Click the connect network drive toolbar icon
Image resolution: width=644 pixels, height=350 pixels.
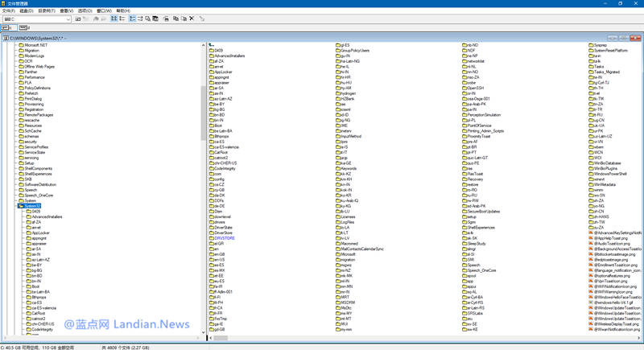(x=77, y=19)
